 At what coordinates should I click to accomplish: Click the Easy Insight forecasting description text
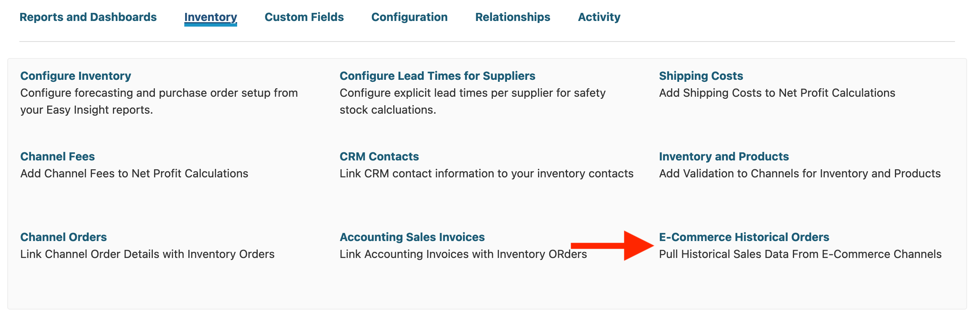click(159, 101)
